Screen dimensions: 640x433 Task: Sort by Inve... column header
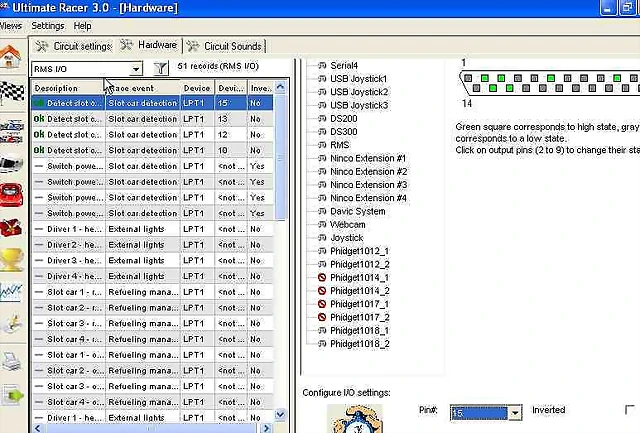pos(261,88)
